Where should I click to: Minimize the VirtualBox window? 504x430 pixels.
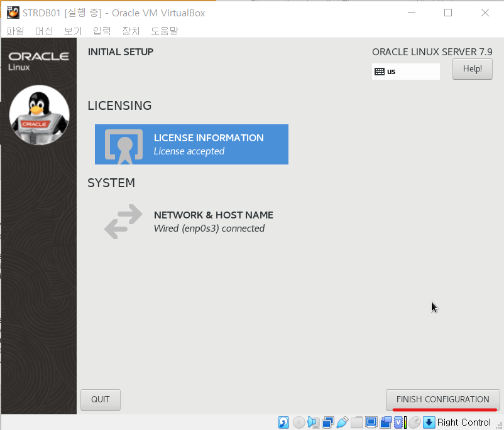pos(412,13)
